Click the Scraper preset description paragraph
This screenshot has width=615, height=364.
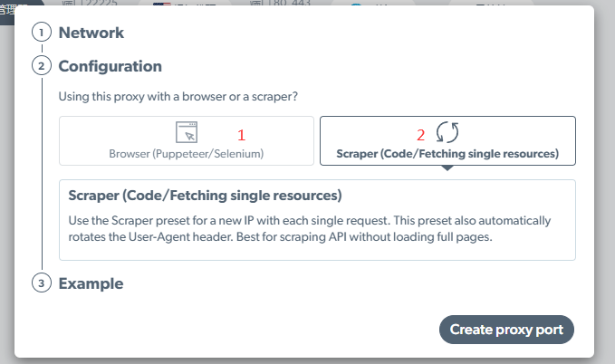[x=310, y=229]
